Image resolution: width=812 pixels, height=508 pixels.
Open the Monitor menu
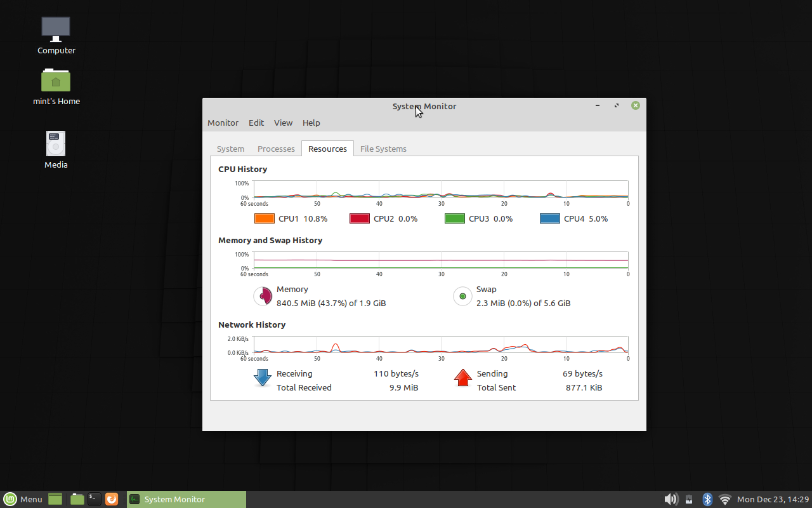coord(223,123)
